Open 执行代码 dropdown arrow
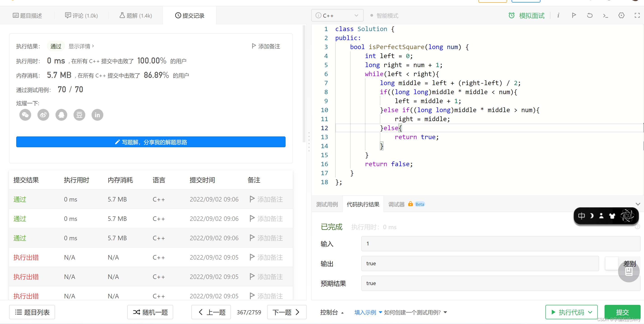 [x=590, y=312]
